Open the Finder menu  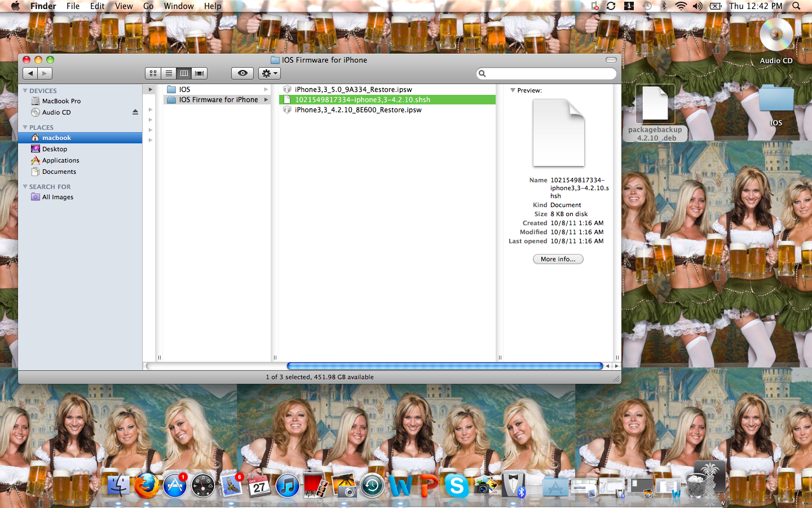pyautogui.click(x=43, y=6)
